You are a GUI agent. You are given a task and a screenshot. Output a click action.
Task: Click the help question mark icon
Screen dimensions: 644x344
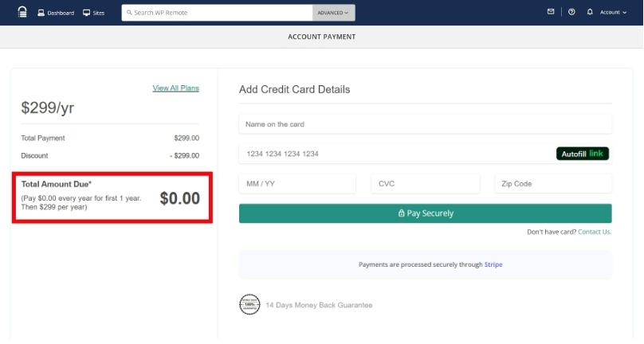click(571, 12)
